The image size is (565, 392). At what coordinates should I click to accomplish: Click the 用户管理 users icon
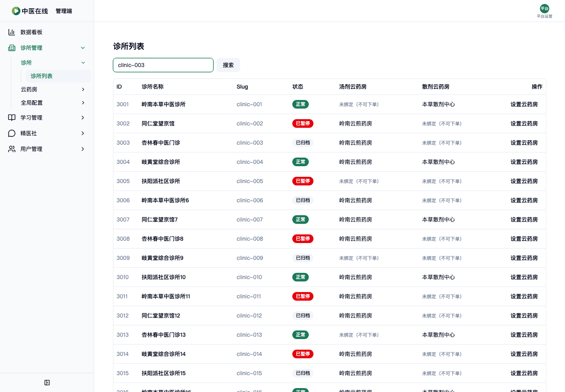pyautogui.click(x=12, y=149)
